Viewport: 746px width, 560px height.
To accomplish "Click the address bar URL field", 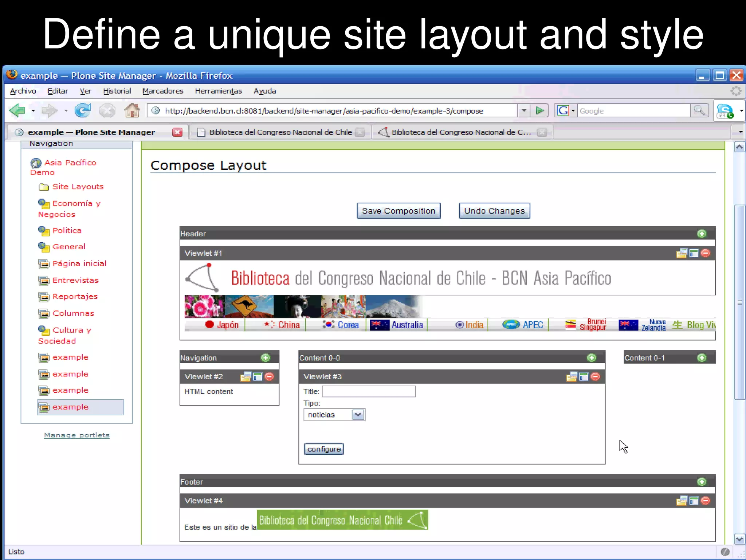I will click(x=332, y=111).
